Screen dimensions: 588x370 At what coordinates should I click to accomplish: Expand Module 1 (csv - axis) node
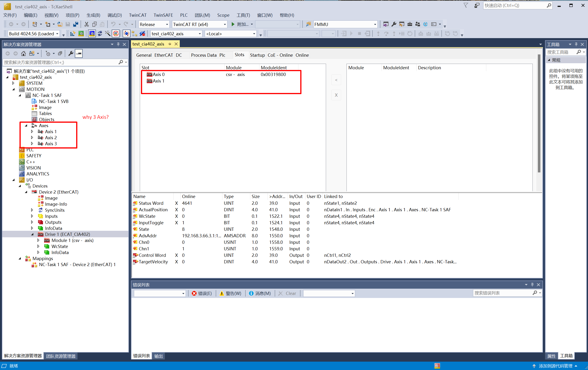[38, 240]
